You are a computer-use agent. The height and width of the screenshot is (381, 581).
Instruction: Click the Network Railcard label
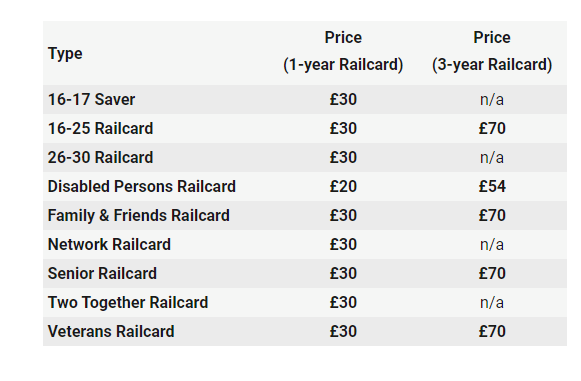point(109,245)
